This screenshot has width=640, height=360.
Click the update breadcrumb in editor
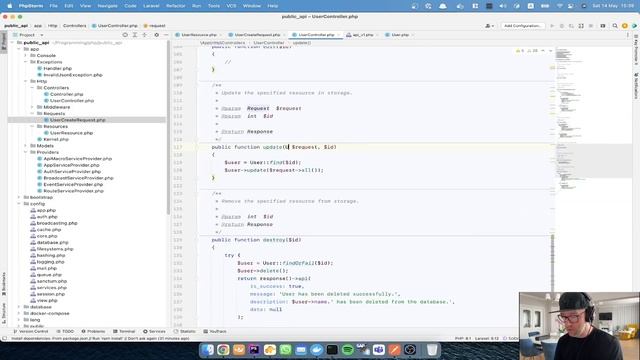302,43
